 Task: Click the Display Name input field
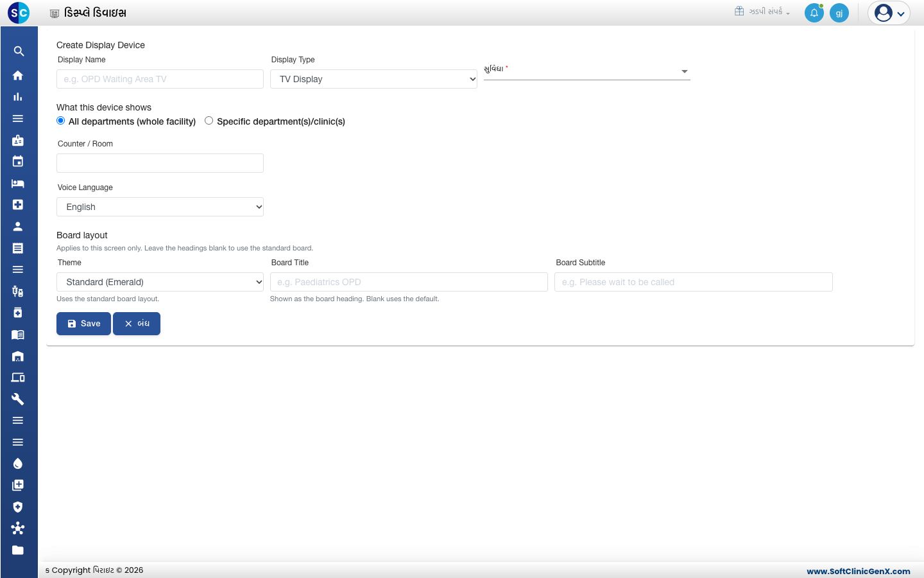[x=160, y=79]
